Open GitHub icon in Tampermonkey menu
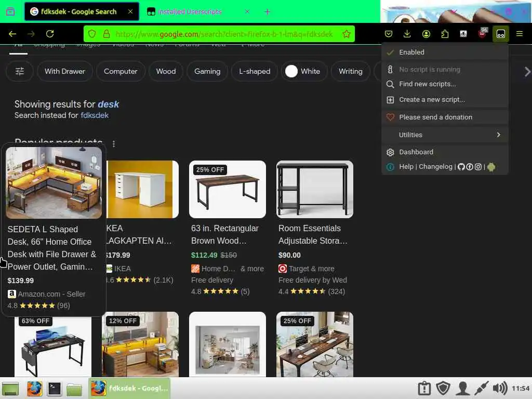 point(461,167)
